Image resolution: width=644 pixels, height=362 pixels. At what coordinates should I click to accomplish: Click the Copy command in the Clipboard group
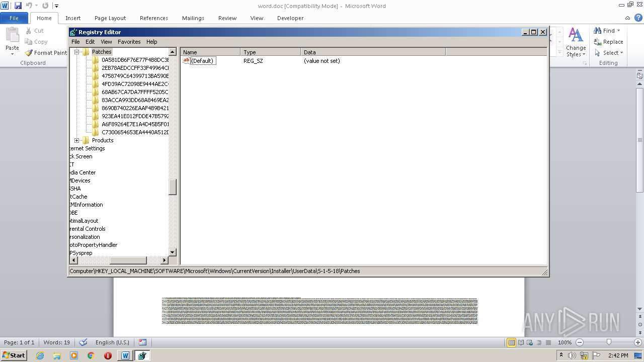[36, 42]
